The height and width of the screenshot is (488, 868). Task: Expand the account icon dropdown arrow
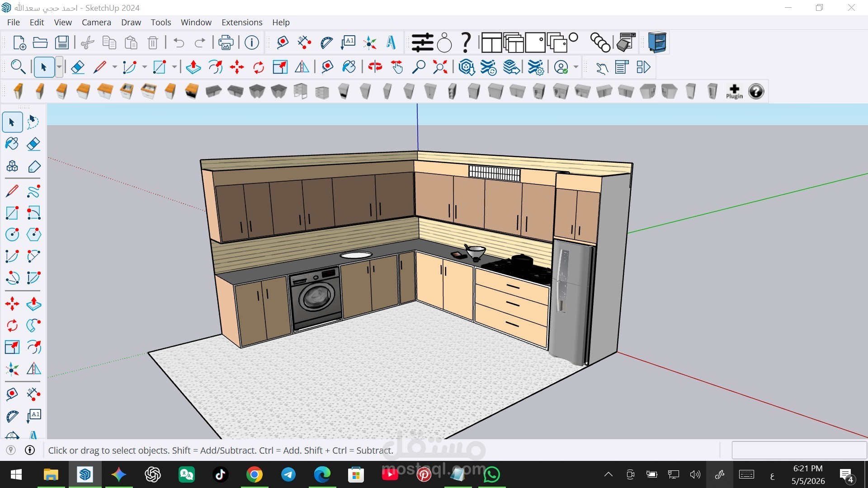[x=576, y=67]
